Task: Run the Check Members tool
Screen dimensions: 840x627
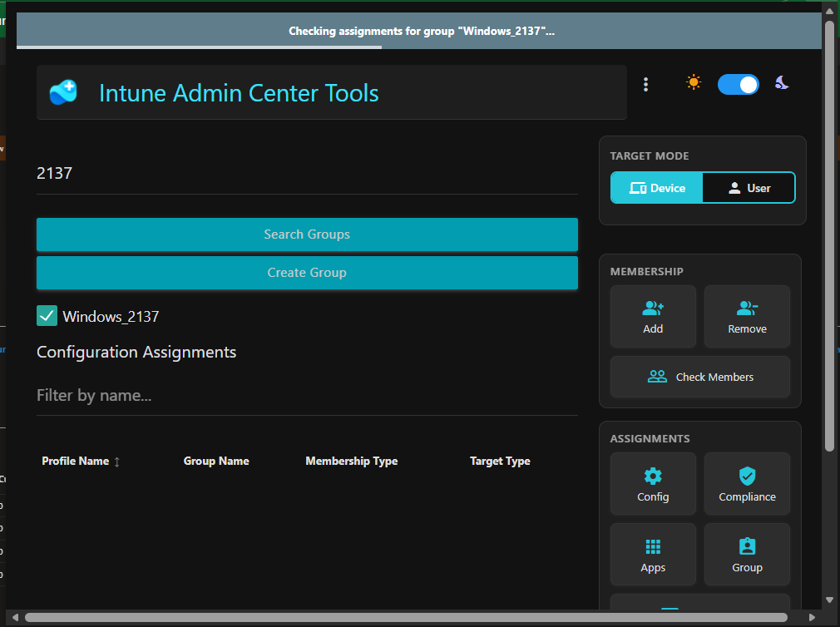Action: 699,377
